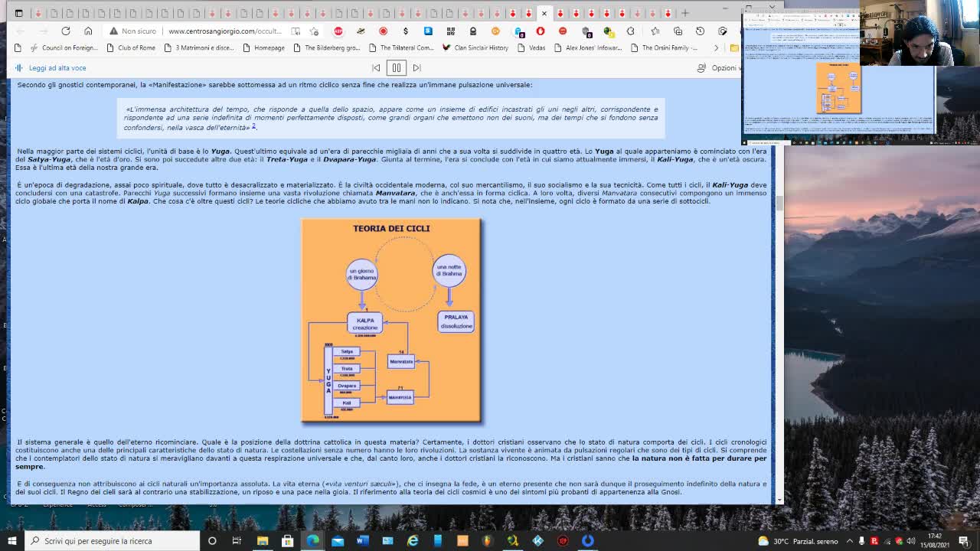Open Cortana circle on taskbar
Viewport: 980px width, 551px height.
click(212, 540)
